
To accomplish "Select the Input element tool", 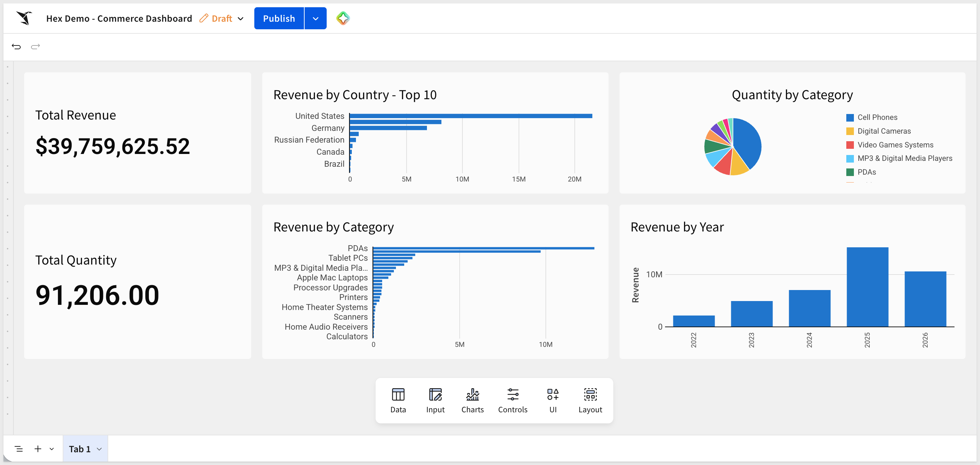I will [435, 400].
